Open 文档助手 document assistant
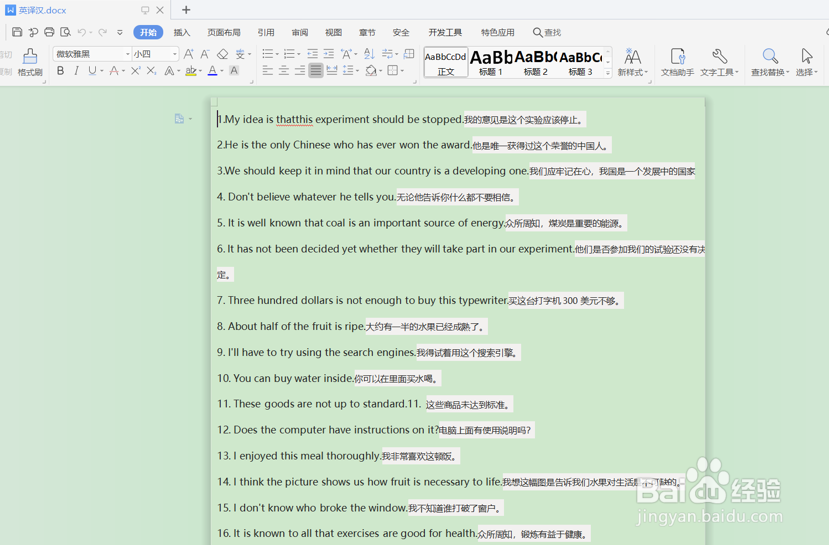This screenshot has width=829, height=545. tap(677, 62)
